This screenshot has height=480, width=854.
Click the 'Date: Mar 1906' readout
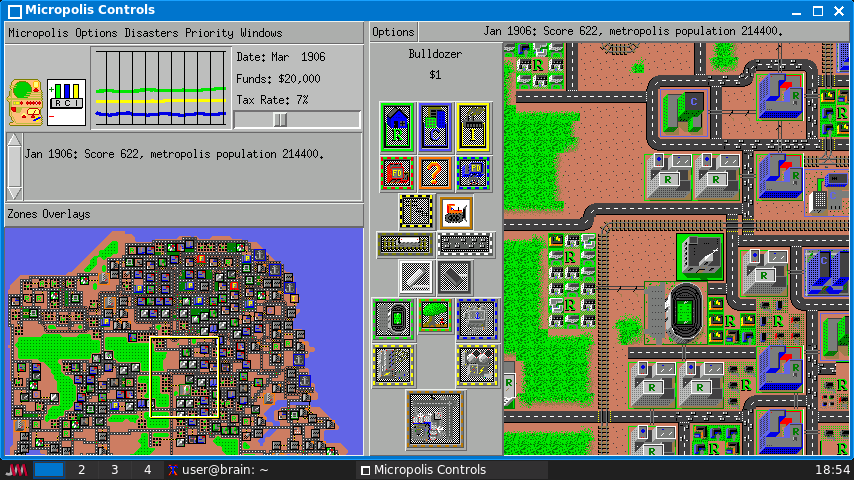[x=280, y=57]
